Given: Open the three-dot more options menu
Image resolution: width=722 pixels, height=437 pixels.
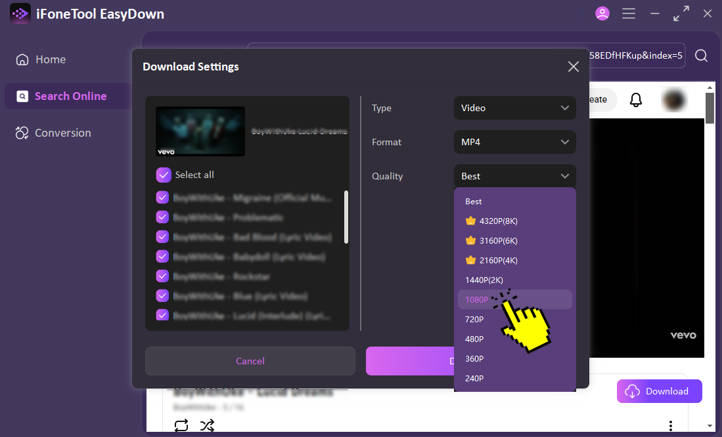Looking at the screenshot, I should (670, 425).
